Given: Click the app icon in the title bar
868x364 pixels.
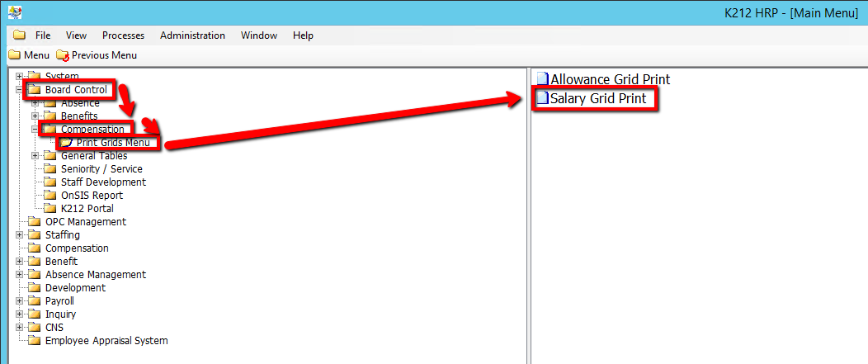Looking at the screenshot, I should [14, 13].
